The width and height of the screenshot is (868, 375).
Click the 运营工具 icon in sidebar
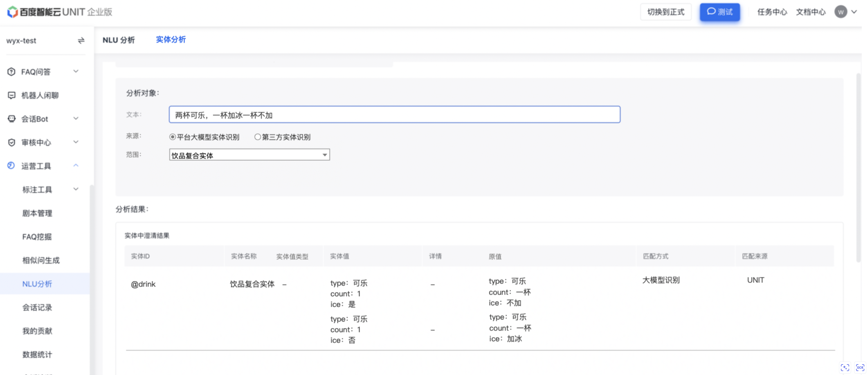[11, 166]
